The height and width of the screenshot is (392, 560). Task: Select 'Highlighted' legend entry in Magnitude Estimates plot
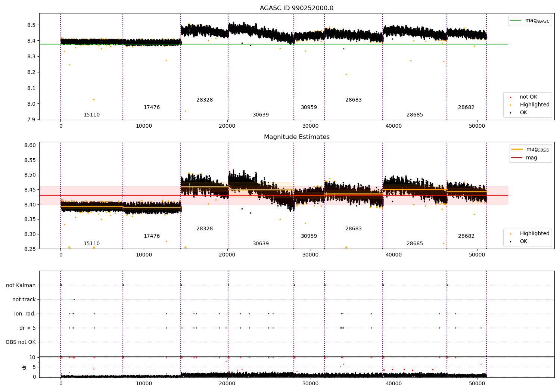(x=535, y=234)
